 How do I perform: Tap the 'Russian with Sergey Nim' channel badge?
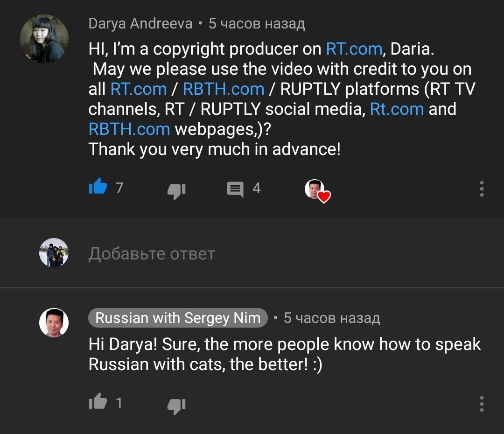click(x=178, y=318)
